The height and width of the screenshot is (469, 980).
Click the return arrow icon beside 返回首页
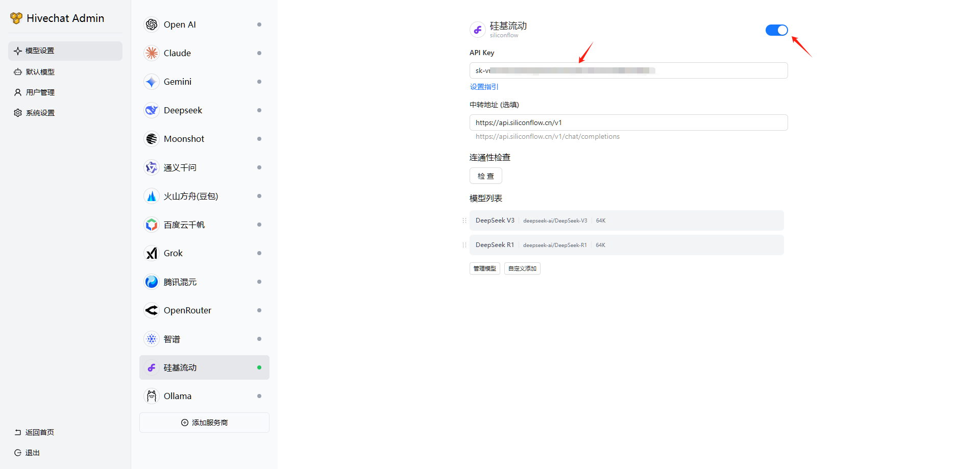tap(18, 432)
